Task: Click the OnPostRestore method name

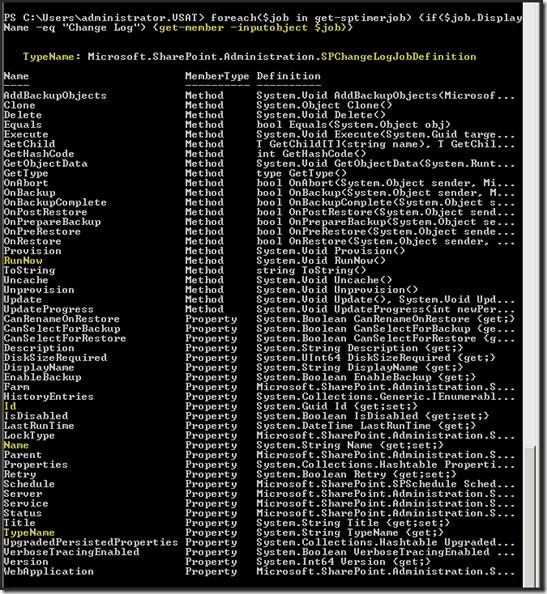Action: pyautogui.click(x=45, y=212)
